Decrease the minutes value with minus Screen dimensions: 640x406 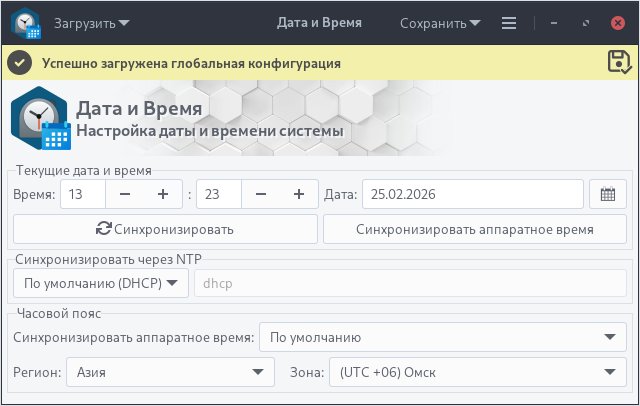pos(261,194)
